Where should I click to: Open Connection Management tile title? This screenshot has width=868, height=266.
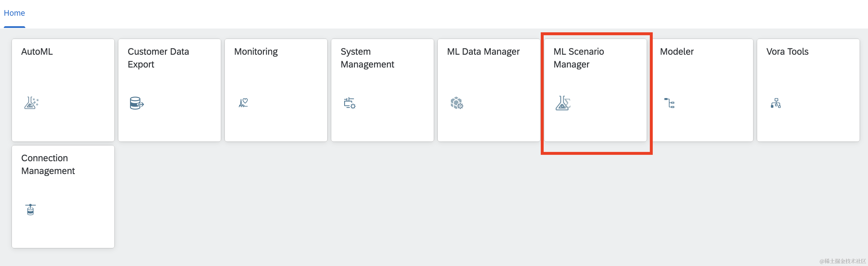pyautogui.click(x=48, y=164)
